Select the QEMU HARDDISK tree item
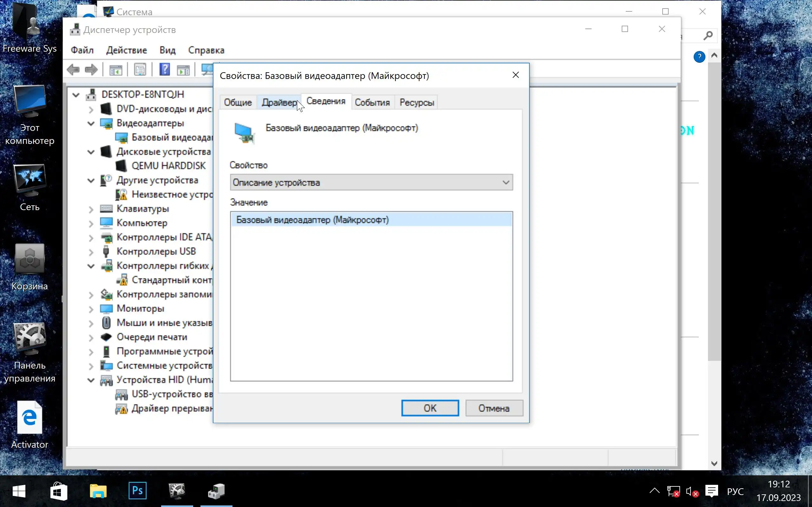 point(168,166)
